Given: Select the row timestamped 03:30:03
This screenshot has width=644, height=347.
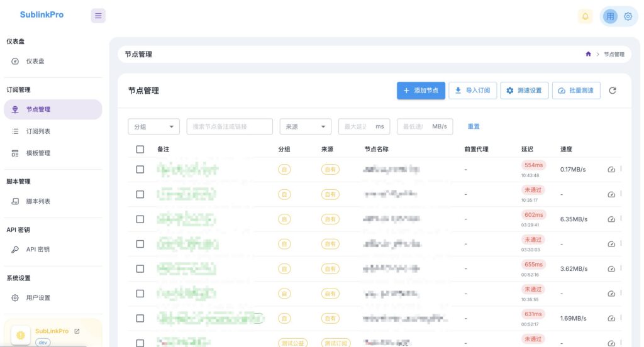Looking at the screenshot, I should (140, 244).
